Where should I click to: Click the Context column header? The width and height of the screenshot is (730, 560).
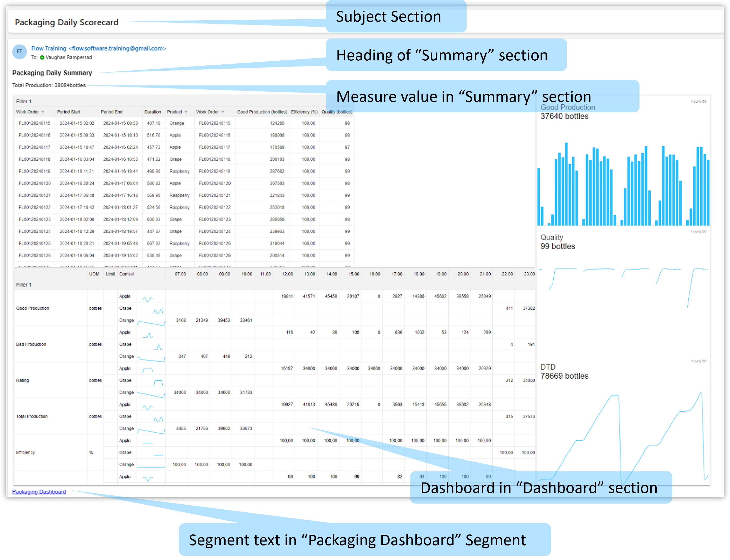[x=127, y=274]
